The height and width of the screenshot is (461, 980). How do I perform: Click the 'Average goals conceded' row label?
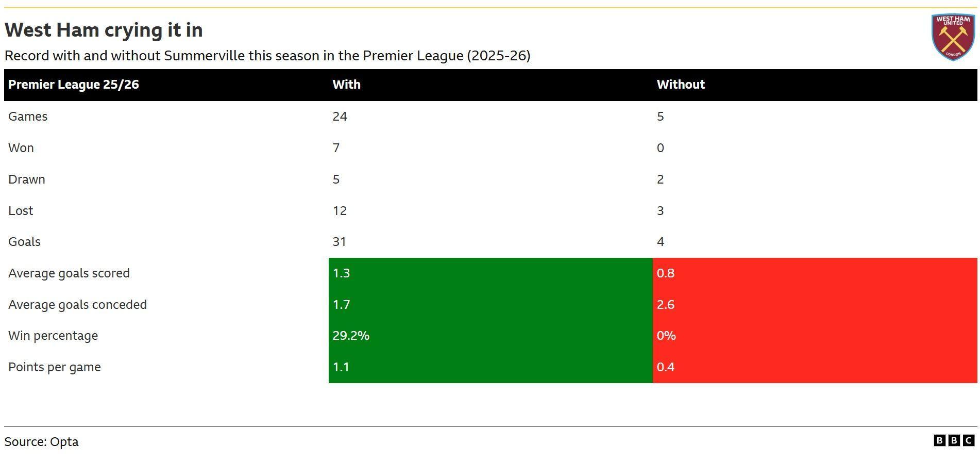click(77, 305)
